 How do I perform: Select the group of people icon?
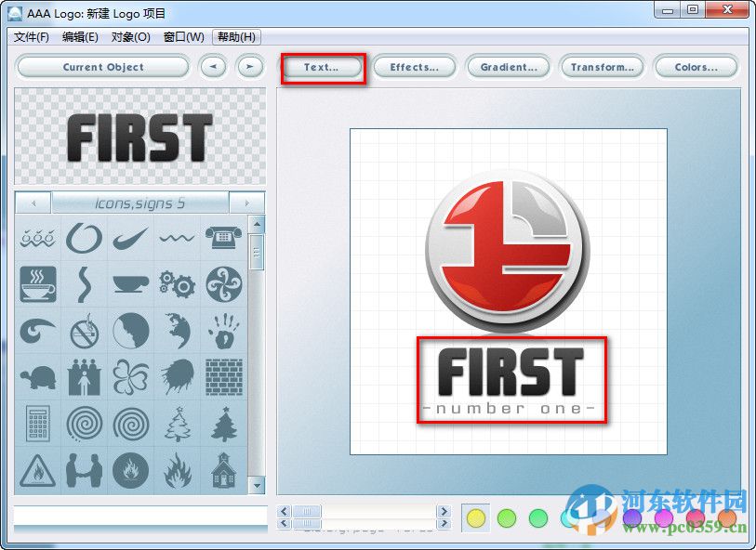tap(84, 377)
